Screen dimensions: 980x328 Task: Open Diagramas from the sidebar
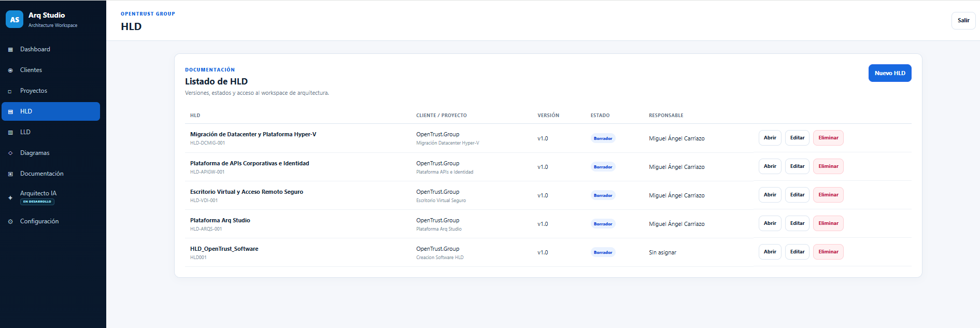pyautogui.click(x=51, y=153)
